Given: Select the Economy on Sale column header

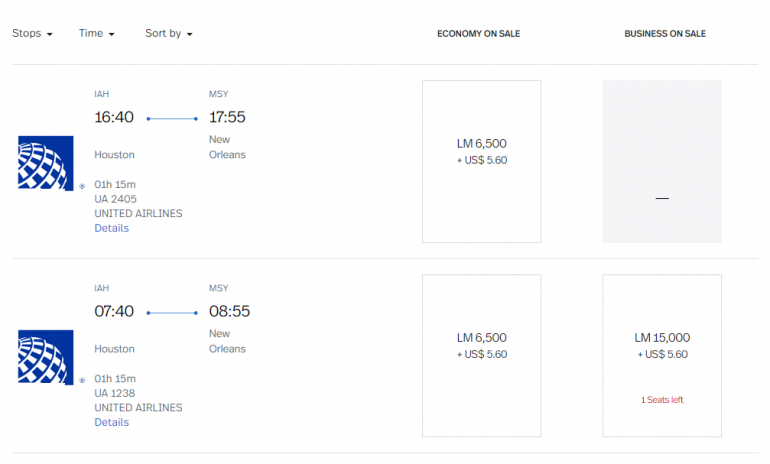Looking at the screenshot, I should [478, 34].
